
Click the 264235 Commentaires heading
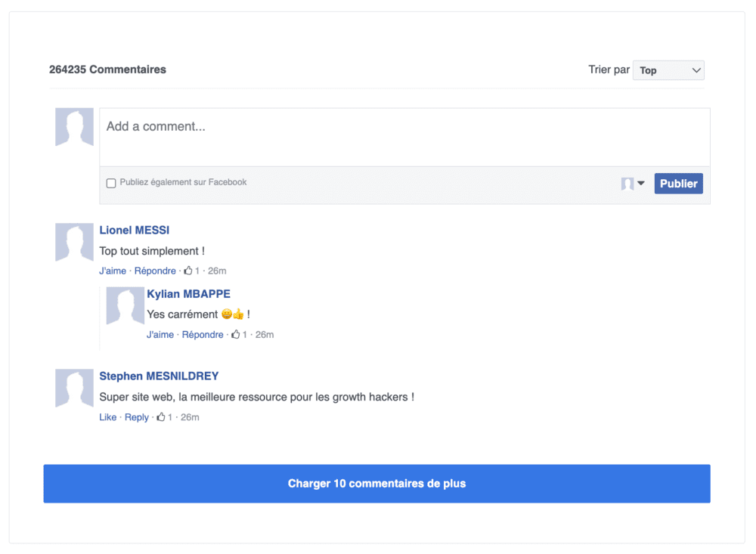(107, 70)
